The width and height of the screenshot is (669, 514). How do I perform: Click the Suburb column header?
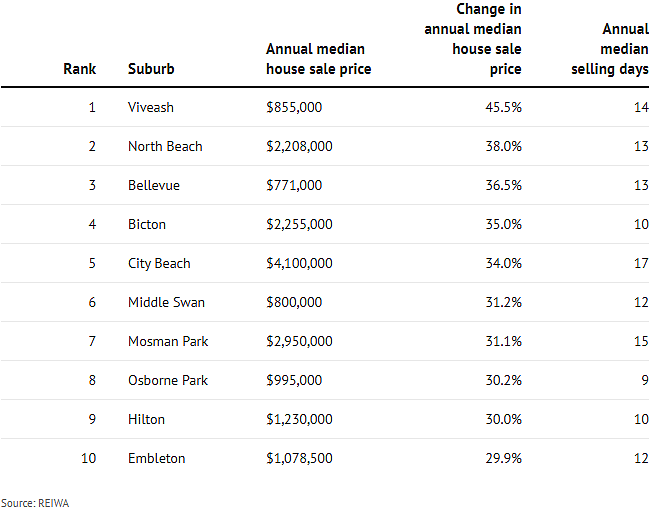coord(151,69)
